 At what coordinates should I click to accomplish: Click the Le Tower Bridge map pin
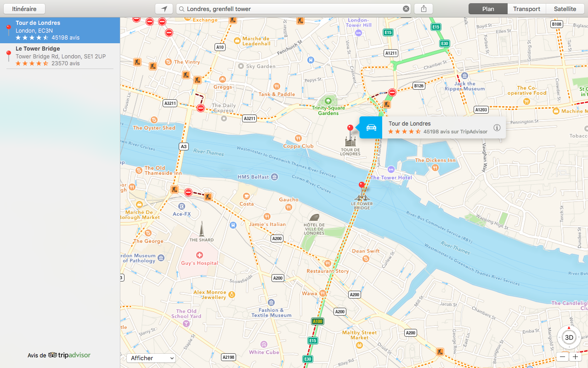coord(362,186)
